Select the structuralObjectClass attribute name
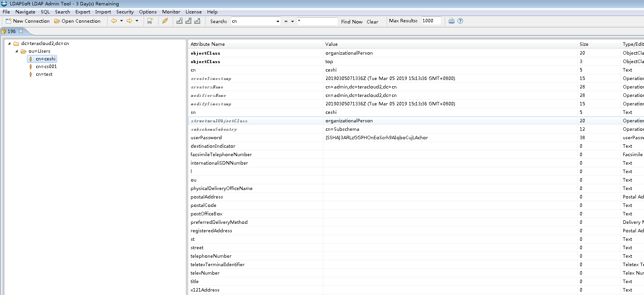 pyautogui.click(x=219, y=121)
